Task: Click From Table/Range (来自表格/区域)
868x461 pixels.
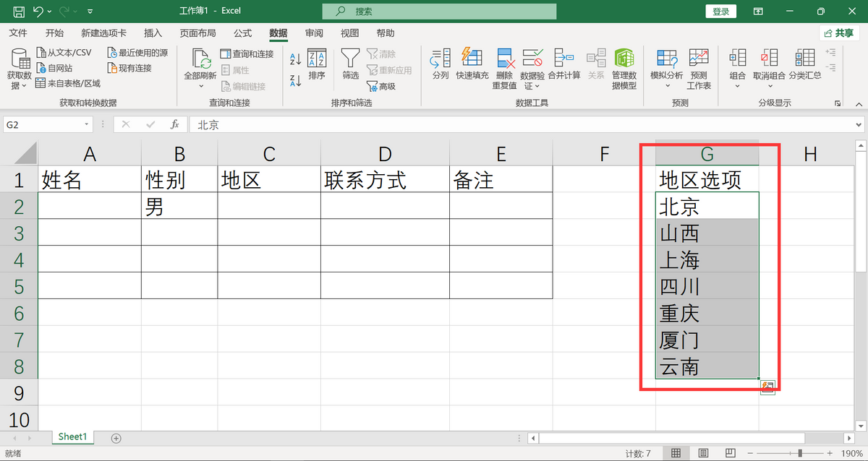Action: click(x=68, y=84)
